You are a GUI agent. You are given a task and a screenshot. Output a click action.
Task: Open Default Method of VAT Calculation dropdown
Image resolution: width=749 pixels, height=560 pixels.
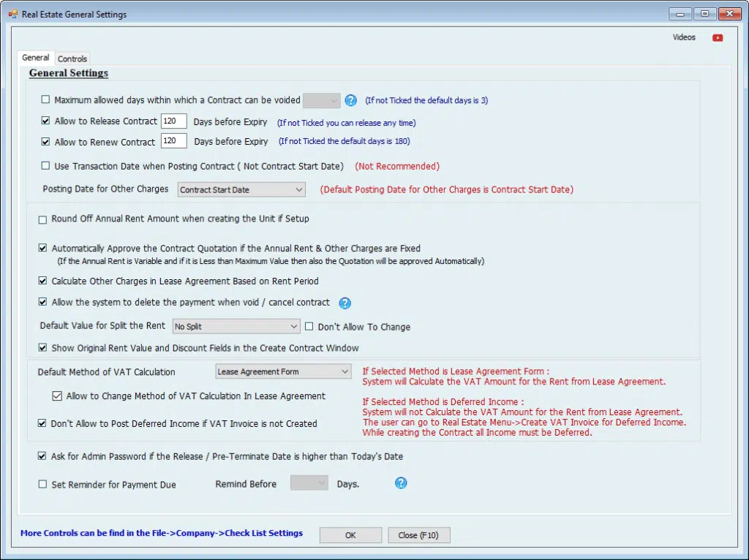(x=284, y=371)
